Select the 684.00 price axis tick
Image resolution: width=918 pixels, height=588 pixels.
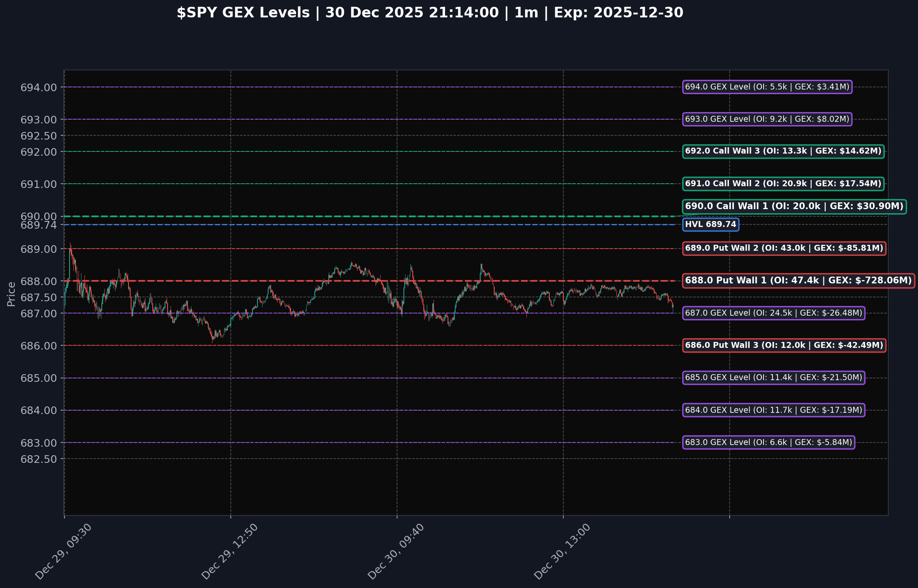tap(39, 411)
